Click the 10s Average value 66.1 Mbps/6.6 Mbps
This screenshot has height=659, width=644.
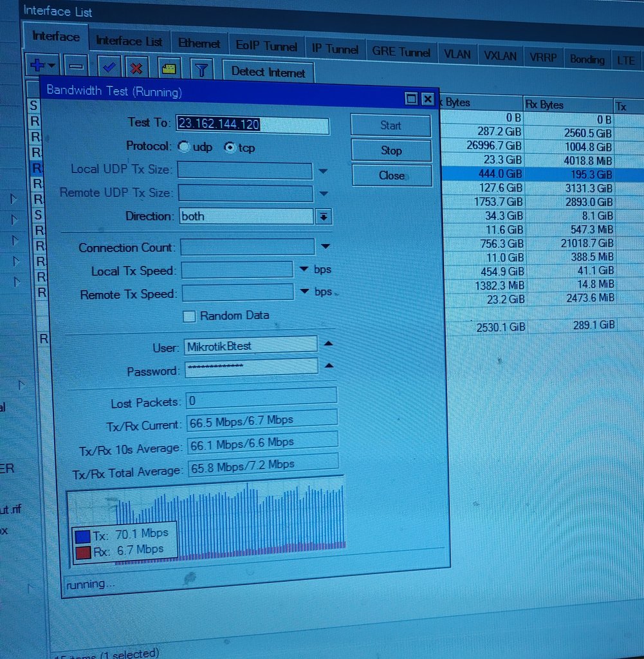point(263,443)
